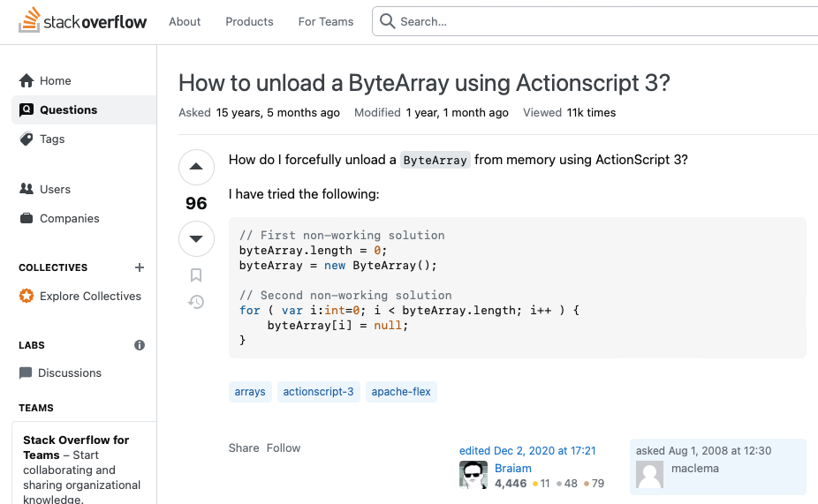Focus the Search input field
The image size is (818, 504).
[601, 21]
